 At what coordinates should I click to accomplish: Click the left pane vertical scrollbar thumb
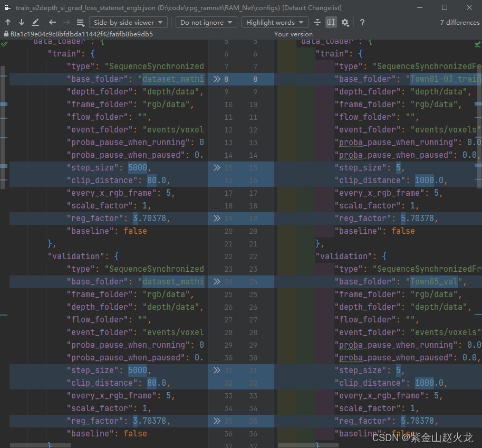tap(3, 127)
